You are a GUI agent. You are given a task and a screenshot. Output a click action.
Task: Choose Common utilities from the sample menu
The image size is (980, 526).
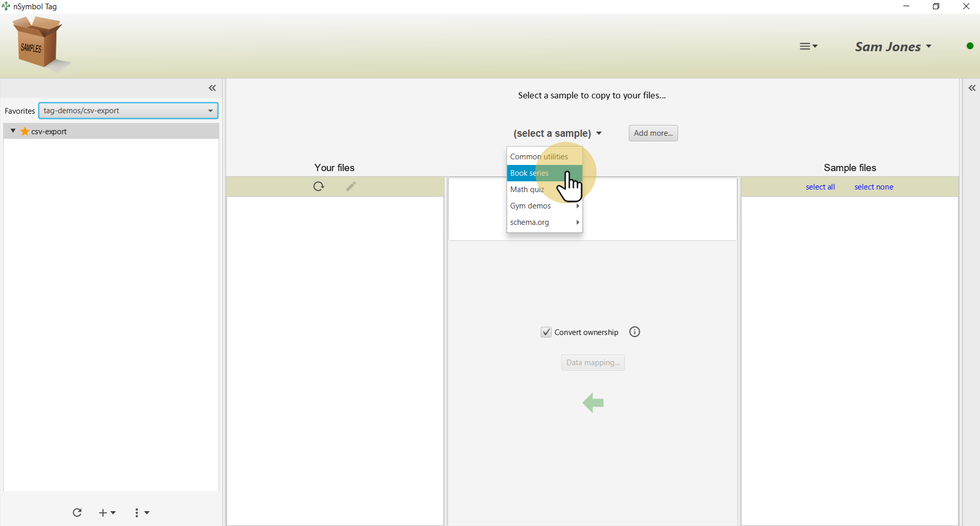pyautogui.click(x=544, y=157)
